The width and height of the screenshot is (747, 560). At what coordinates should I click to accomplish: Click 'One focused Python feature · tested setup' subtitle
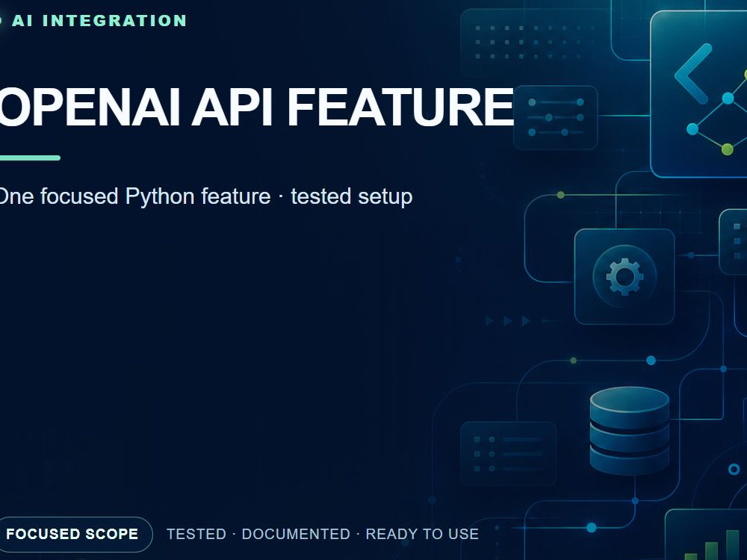pyautogui.click(x=205, y=196)
